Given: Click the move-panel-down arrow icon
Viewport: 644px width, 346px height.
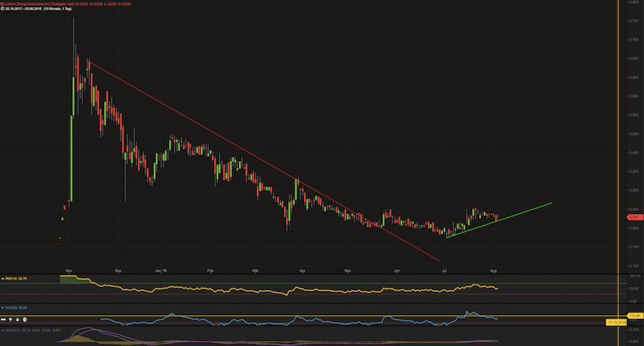Looking at the screenshot, I should tap(17, 319).
